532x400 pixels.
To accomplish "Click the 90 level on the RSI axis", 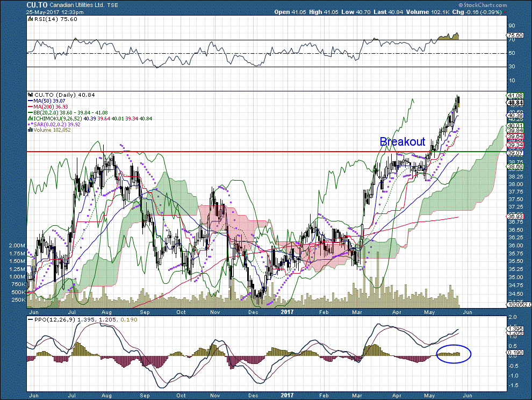I will click(512, 25).
